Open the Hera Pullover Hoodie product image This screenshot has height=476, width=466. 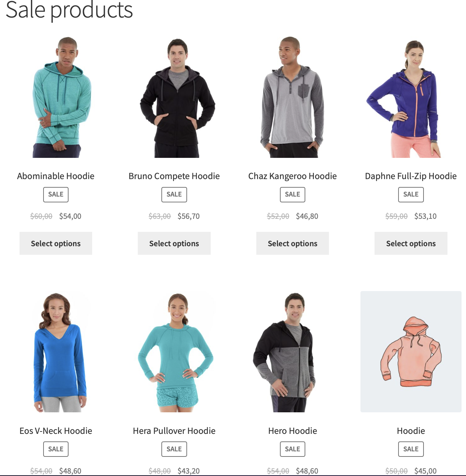point(174,352)
